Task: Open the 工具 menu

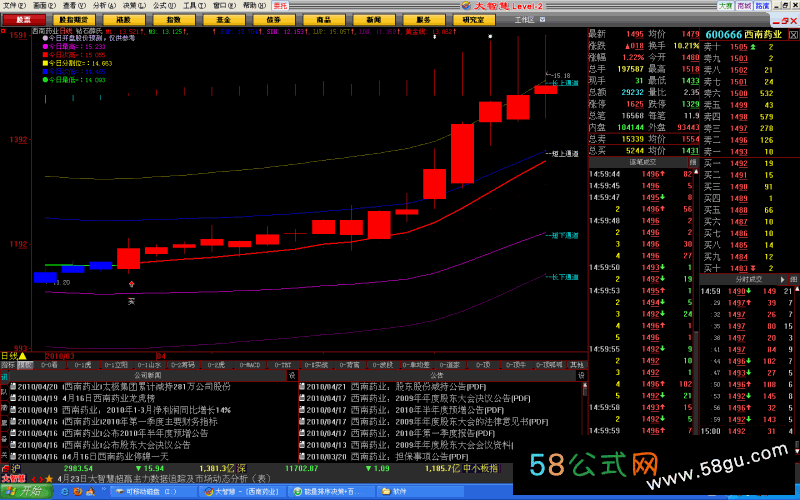Action: (x=194, y=6)
